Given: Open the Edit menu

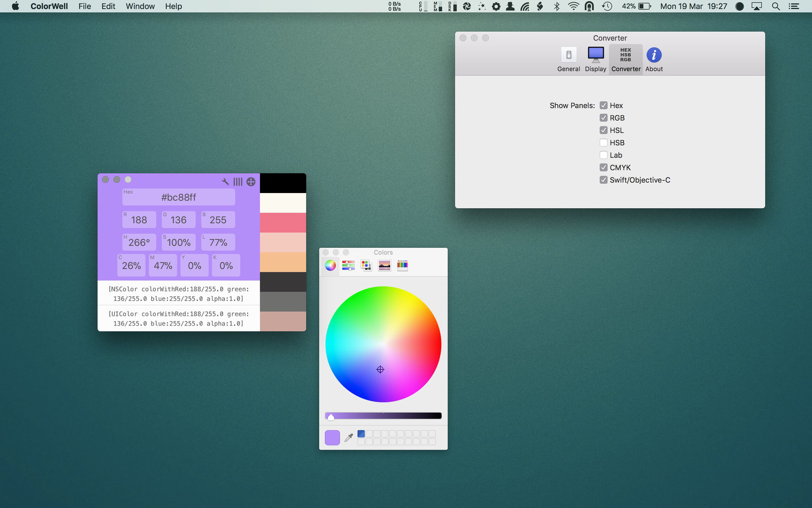Looking at the screenshot, I should click(108, 6).
